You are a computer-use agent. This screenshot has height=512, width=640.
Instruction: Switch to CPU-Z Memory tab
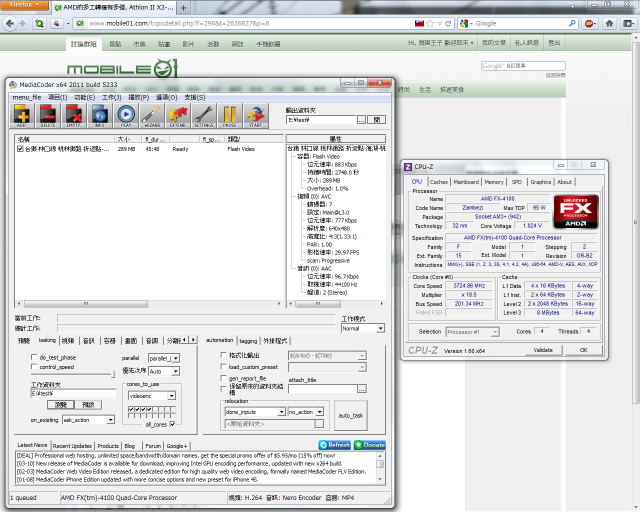point(494,182)
